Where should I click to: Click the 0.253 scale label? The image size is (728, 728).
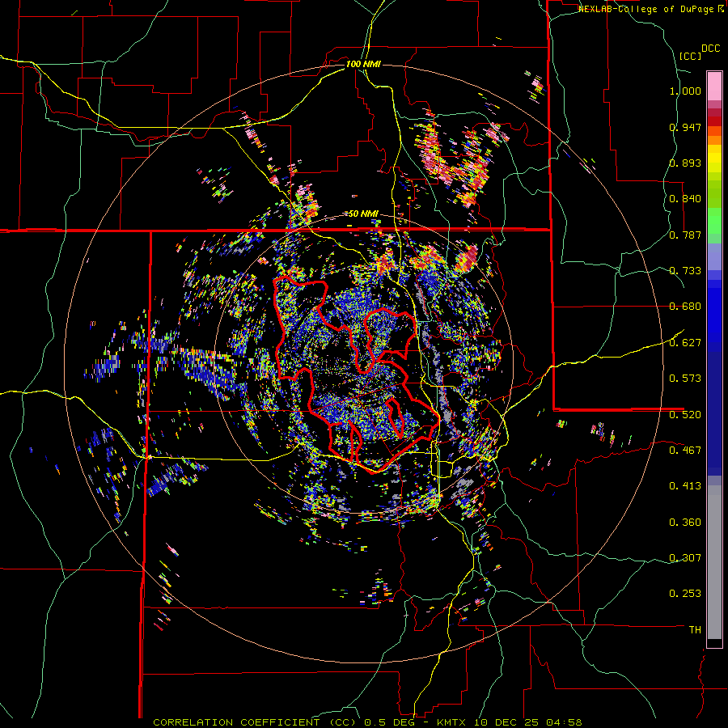pyautogui.click(x=685, y=594)
